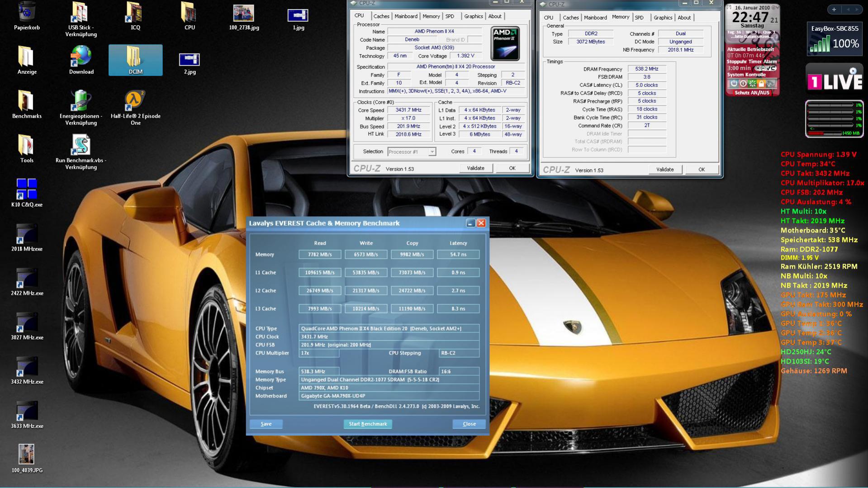Click OK in the CPU-Z Memory window
The height and width of the screenshot is (488, 868).
pos(702,170)
